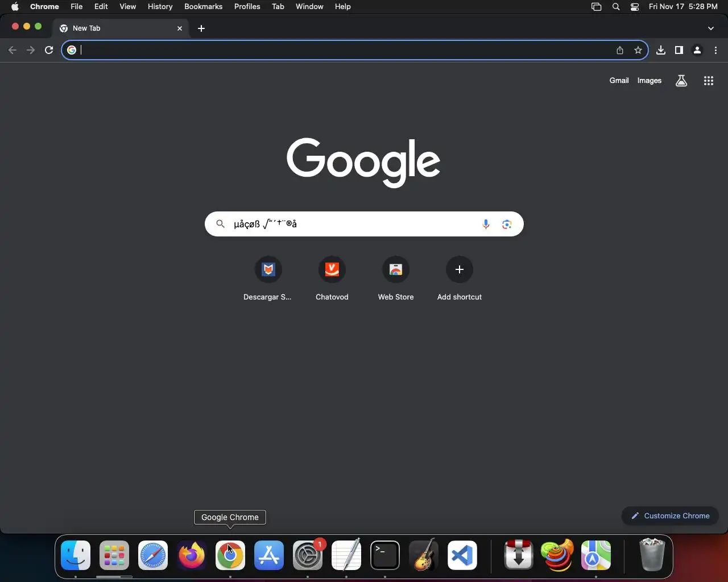Open Firefox from the Dock
Image resolution: width=728 pixels, height=582 pixels.
point(192,555)
